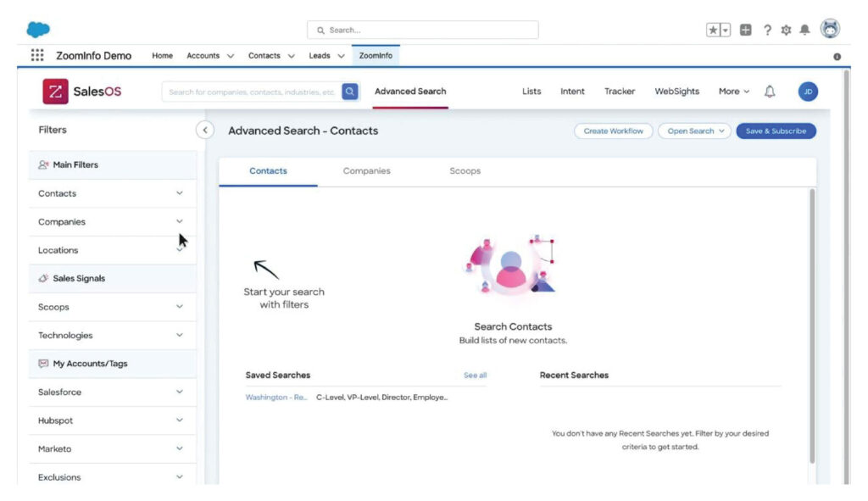868x501 pixels.
Task: Click the Salesforce global search field
Action: (423, 30)
